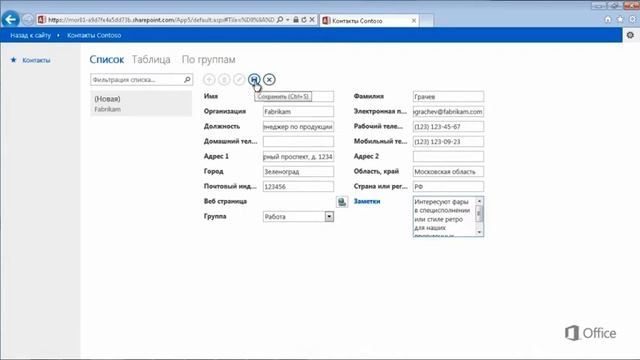640x360 pixels.
Task: Click the Save record icon
Action: click(254, 79)
